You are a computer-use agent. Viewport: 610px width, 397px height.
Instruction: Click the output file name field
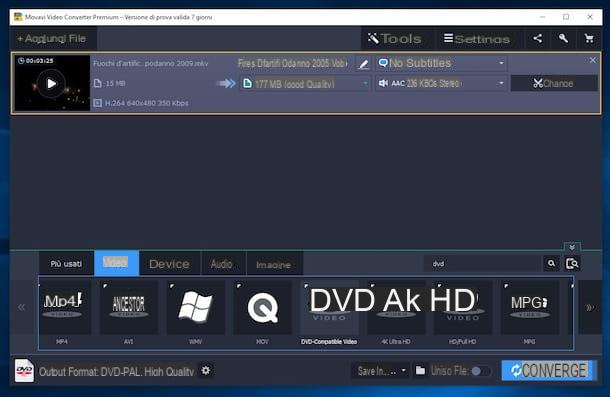[x=293, y=63]
